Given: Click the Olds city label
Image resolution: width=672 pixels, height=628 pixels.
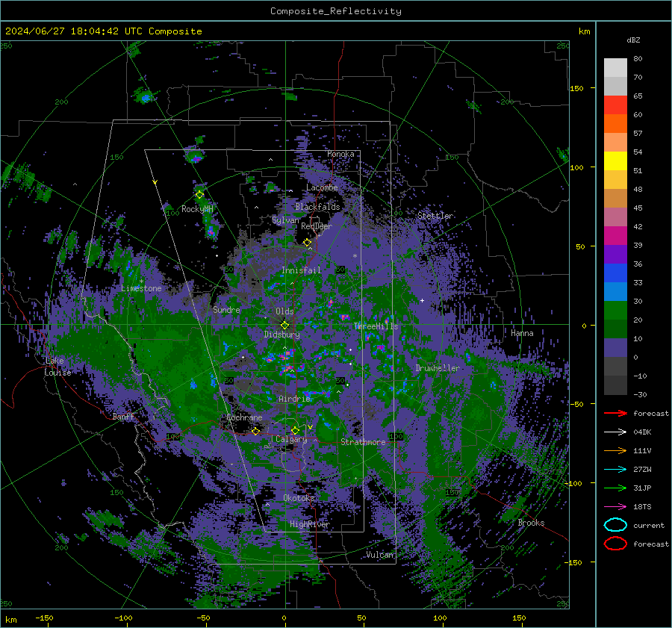Looking at the screenshot, I should pos(284,311).
